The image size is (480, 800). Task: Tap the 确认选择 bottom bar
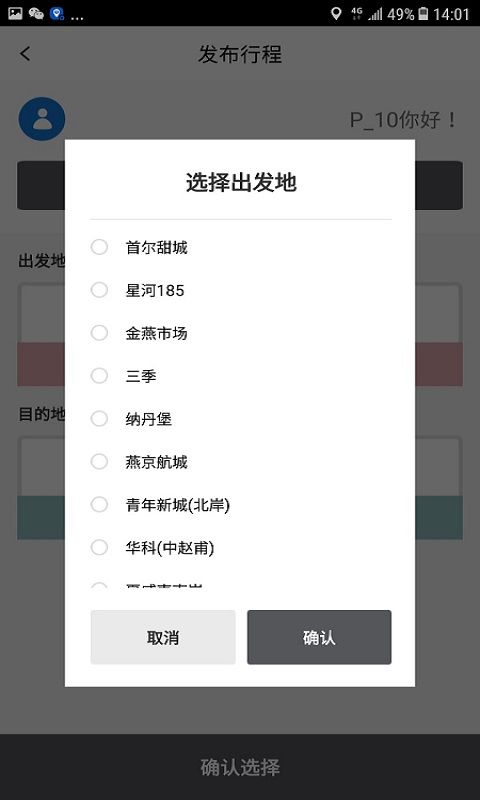pyautogui.click(x=240, y=767)
